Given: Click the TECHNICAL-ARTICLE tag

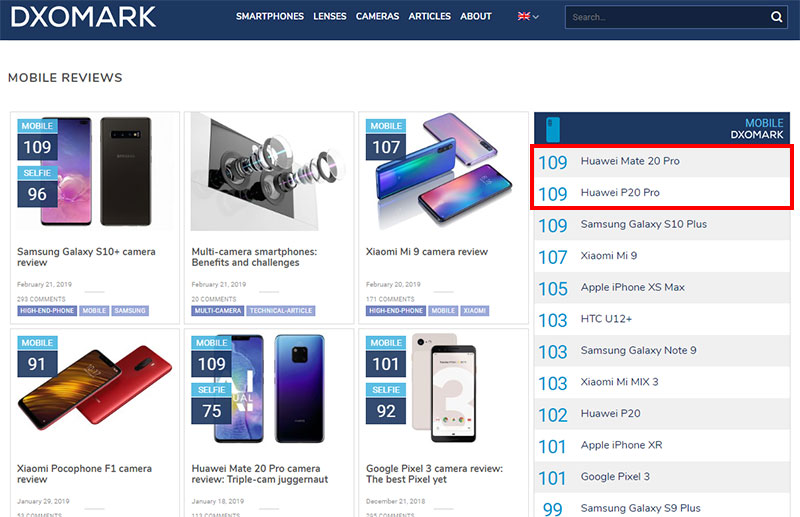Looking at the screenshot, I should [x=281, y=310].
